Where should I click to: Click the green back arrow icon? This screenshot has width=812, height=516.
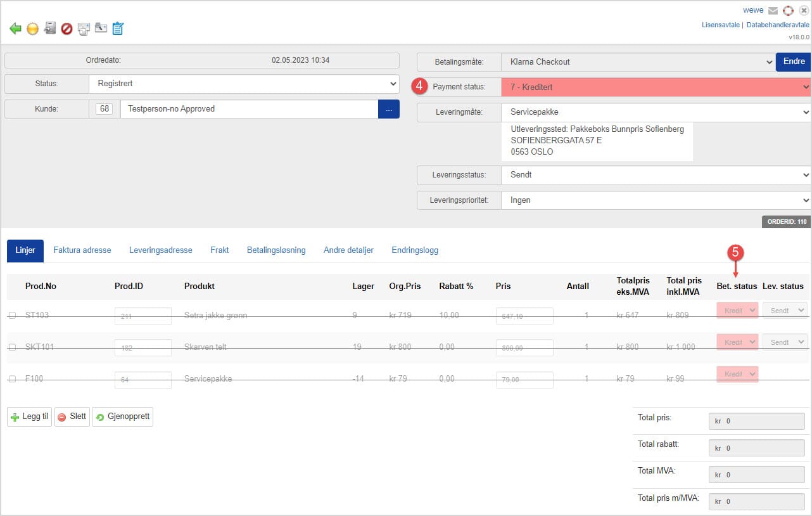15,29
